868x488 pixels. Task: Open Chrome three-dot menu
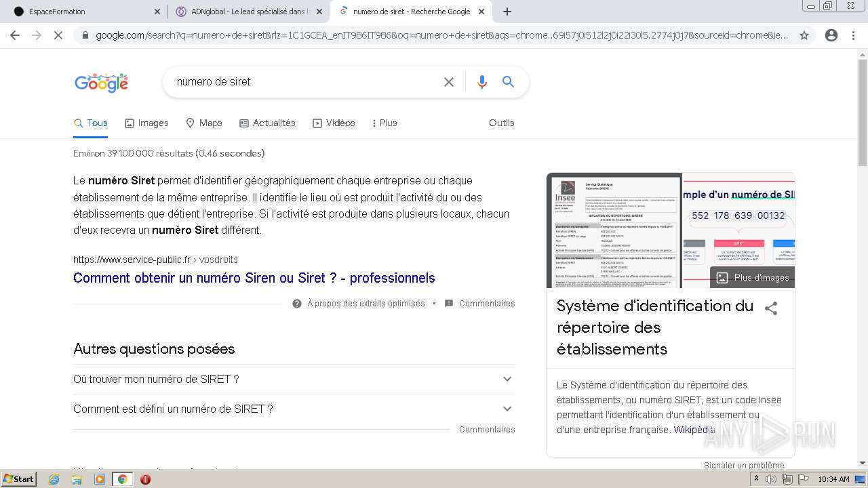click(853, 35)
